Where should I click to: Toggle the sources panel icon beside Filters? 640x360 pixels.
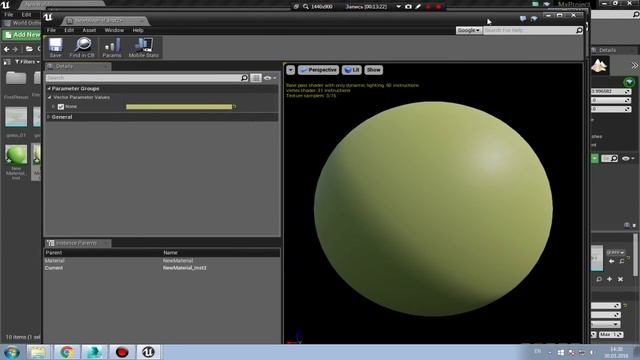coord(7,62)
